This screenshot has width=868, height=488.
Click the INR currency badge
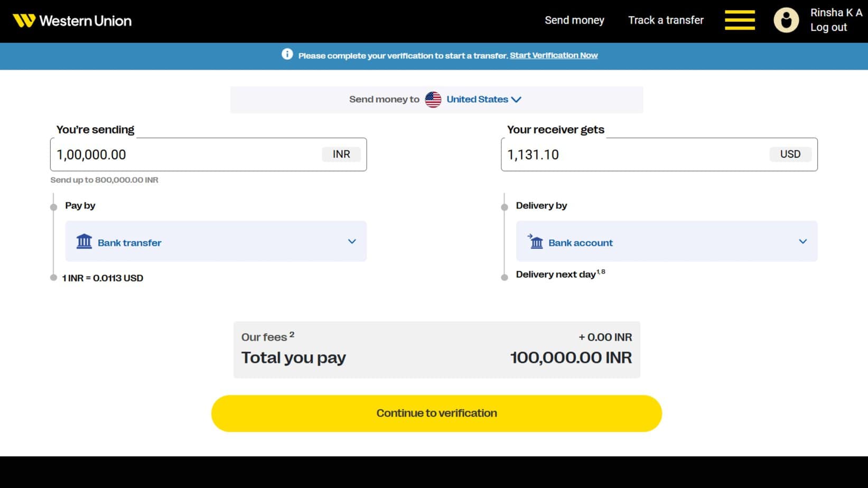[x=341, y=154]
